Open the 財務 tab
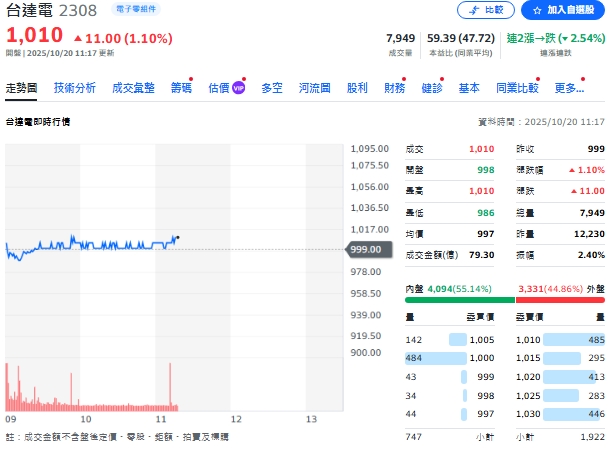Screen dimensions: 616x450 pos(395,88)
